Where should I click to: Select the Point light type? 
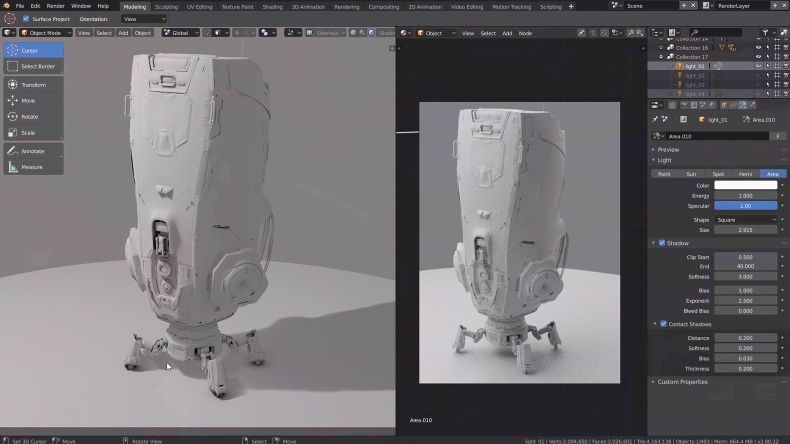[x=664, y=174]
